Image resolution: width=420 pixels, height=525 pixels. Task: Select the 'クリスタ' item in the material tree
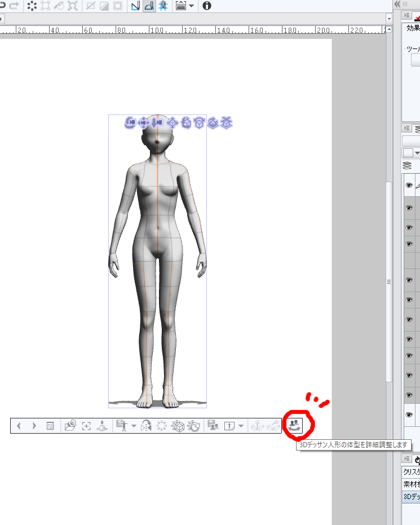coord(411,472)
